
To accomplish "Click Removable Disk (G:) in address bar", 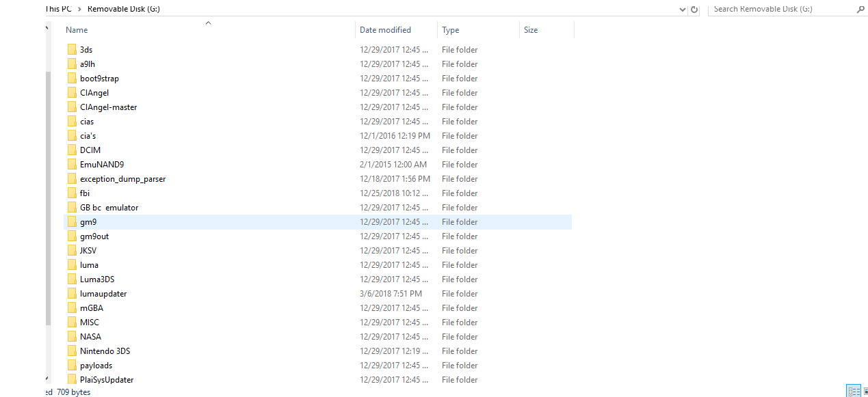I will coord(124,10).
